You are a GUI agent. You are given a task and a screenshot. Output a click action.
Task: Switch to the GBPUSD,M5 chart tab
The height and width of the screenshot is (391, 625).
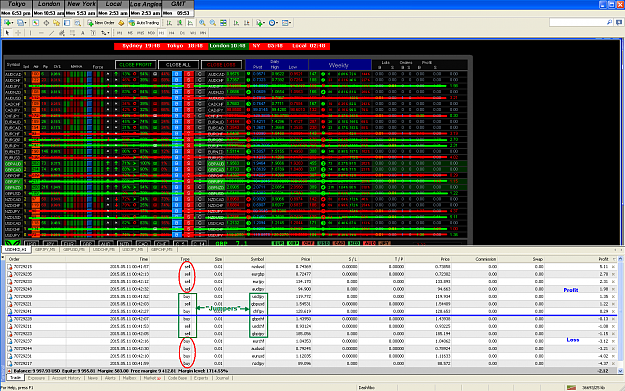click(74, 250)
